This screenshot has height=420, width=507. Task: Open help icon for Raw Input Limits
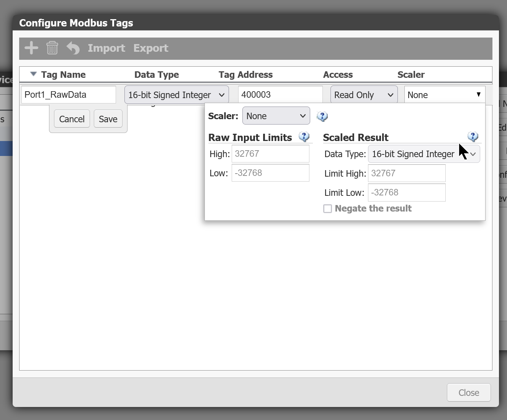[304, 136]
